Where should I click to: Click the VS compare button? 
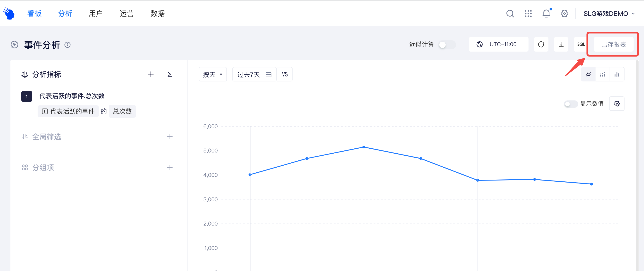284,74
